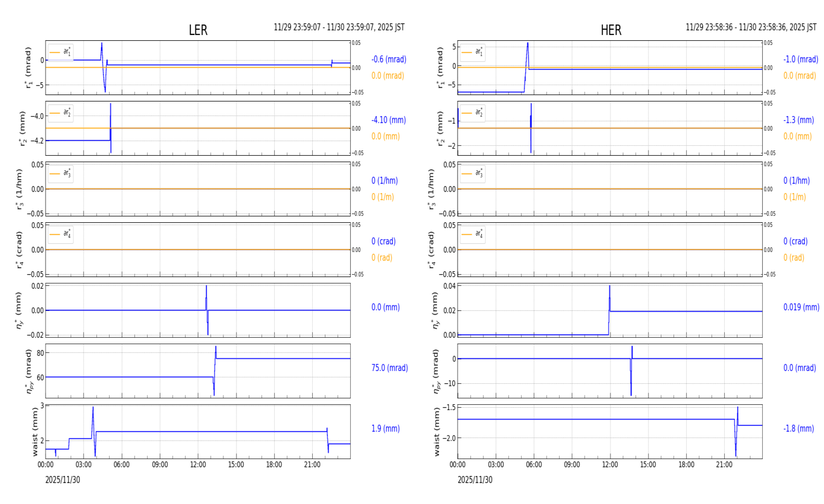824x504 pixels.
Task: Click the ∂r4* legend entry in the HER plot
Action: [473, 235]
